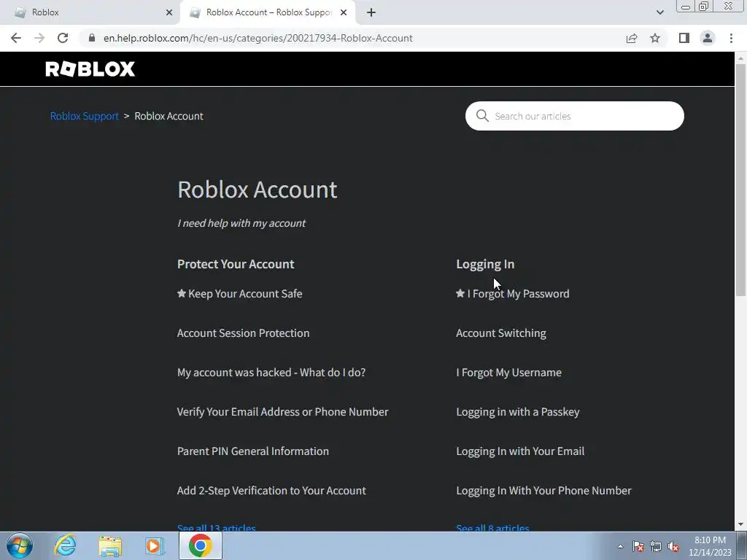Open Account Session Protection article
The image size is (747, 560).
click(243, 332)
